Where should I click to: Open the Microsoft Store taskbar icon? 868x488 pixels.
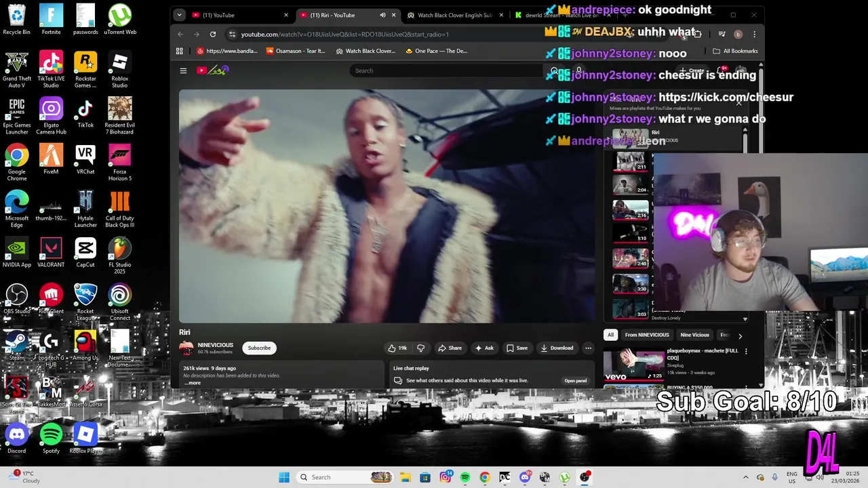pyautogui.click(x=425, y=477)
